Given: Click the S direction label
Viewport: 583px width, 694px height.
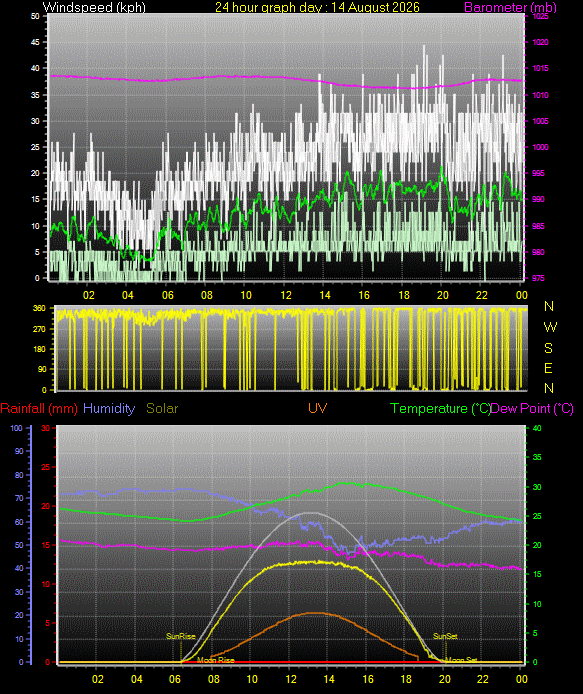Looking at the screenshot, I should [548, 348].
